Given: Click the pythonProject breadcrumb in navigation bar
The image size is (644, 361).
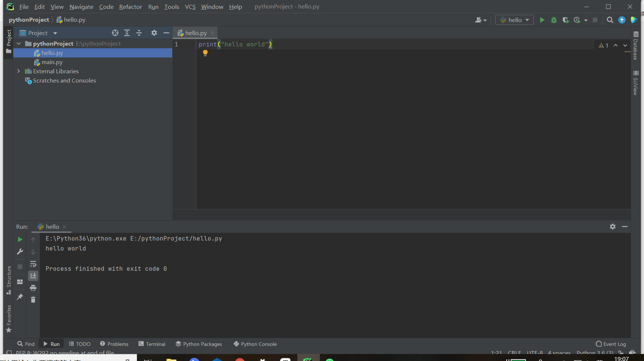Looking at the screenshot, I should 29,20.
